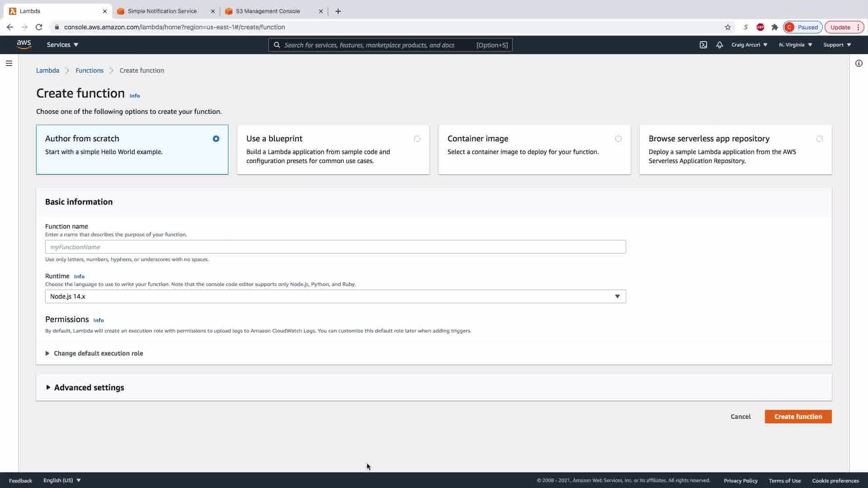Open the AWS CloudShell icon

703,45
